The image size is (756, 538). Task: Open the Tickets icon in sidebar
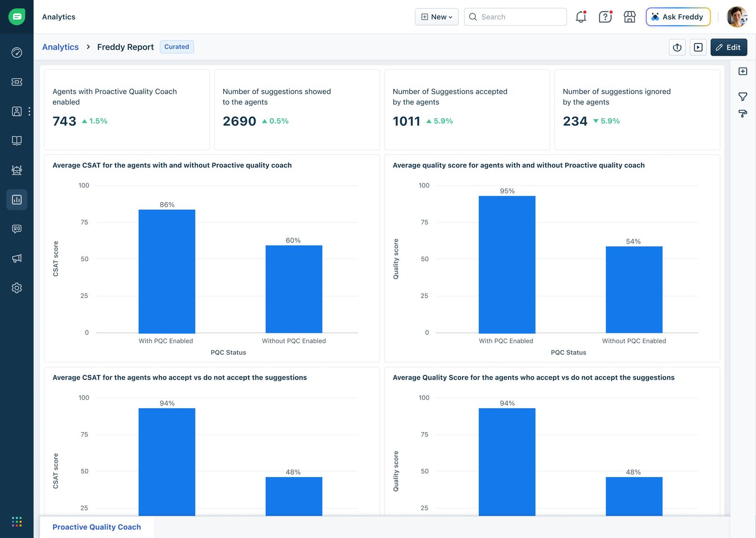[x=17, y=82]
